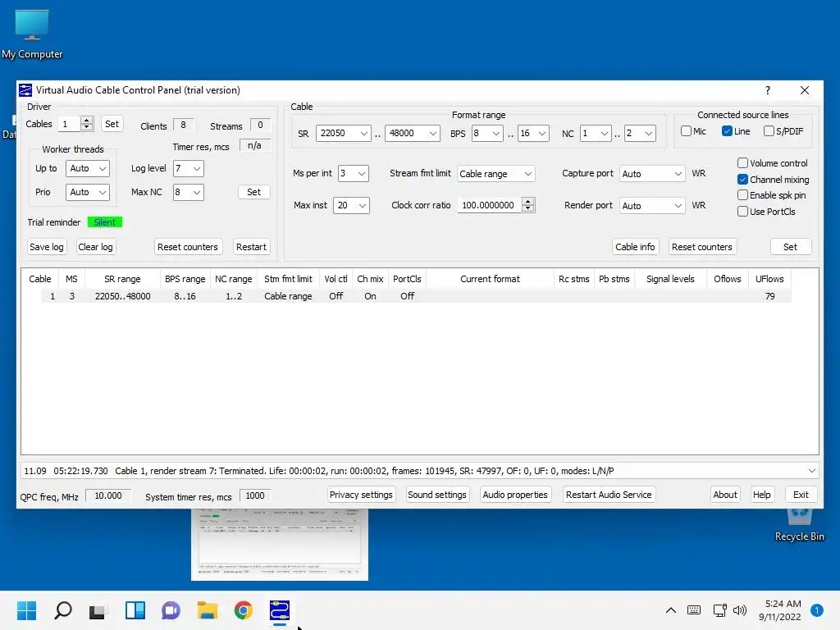Screen dimensions: 840x630
Task: Click the Cable section Set button
Action: tap(790, 247)
